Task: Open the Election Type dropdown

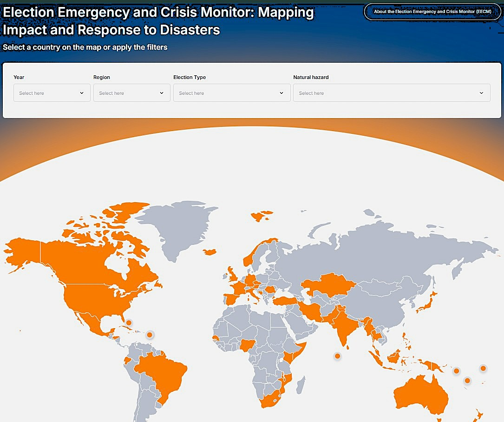Action: point(231,93)
